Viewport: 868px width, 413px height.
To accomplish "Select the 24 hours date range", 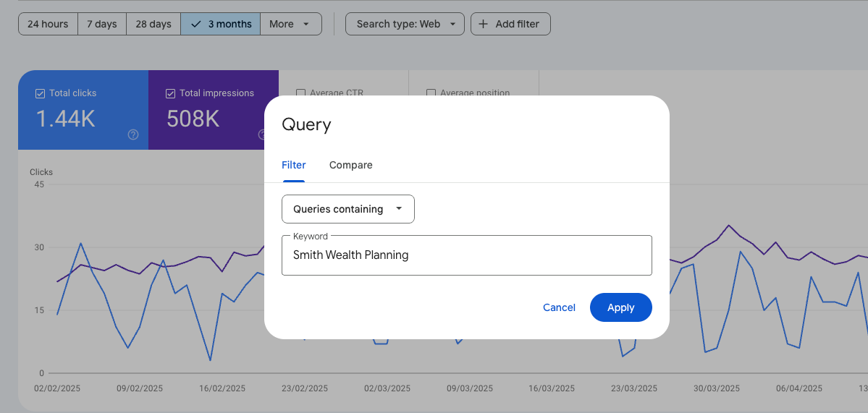I will coord(49,24).
